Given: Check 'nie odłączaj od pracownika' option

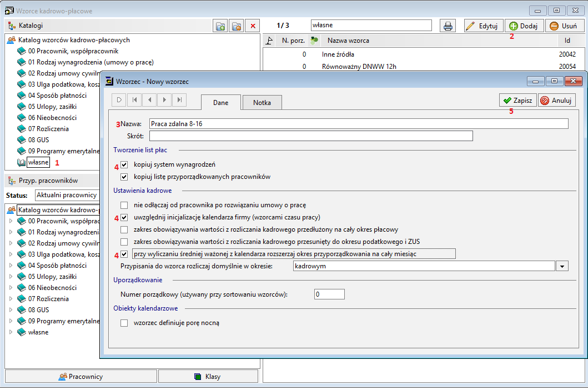Looking at the screenshot, I should tap(124, 206).
